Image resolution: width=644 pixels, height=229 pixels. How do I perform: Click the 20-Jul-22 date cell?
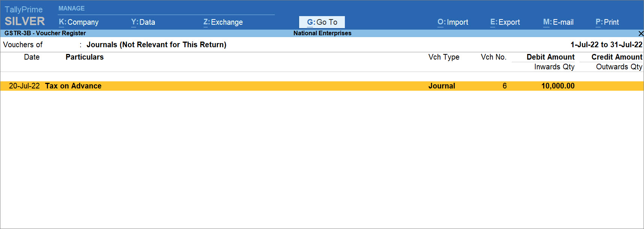click(x=24, y=86)
